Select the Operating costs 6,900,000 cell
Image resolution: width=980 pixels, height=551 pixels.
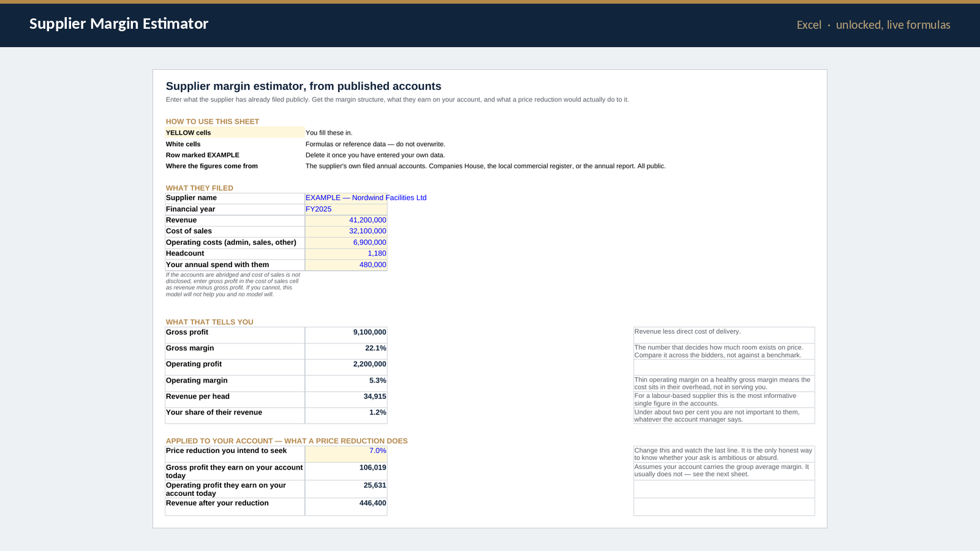click(x=346, y=243)
